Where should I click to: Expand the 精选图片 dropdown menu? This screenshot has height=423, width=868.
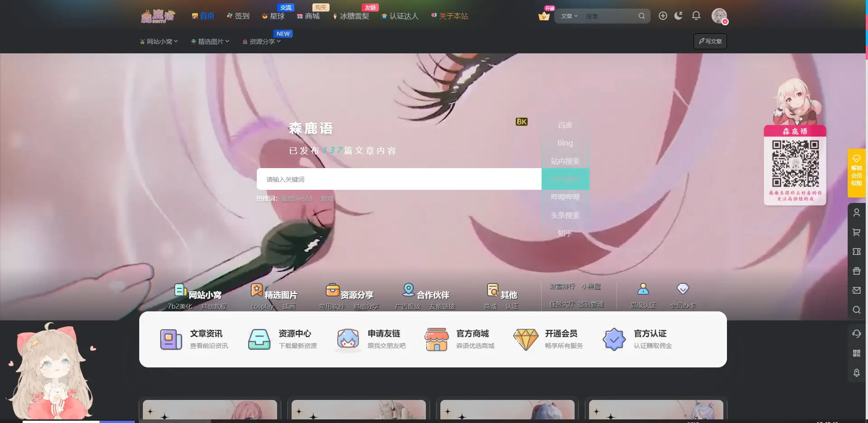click(x=210, y=42)
